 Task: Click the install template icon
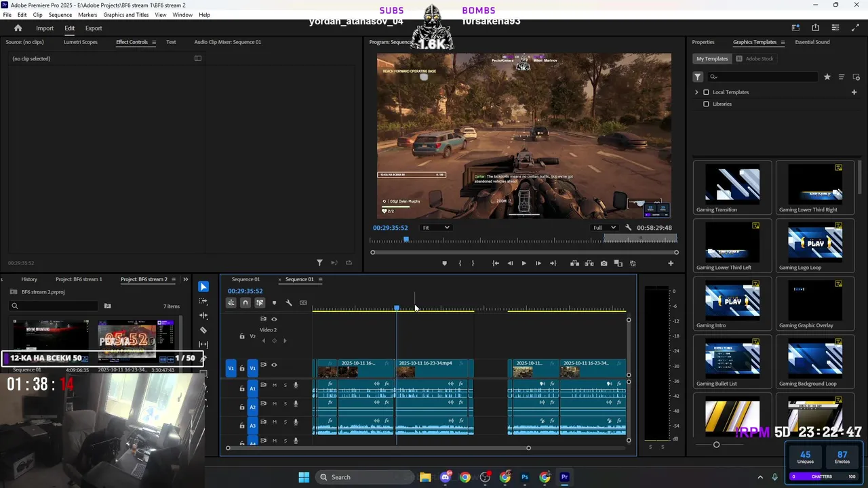(856, 77)
